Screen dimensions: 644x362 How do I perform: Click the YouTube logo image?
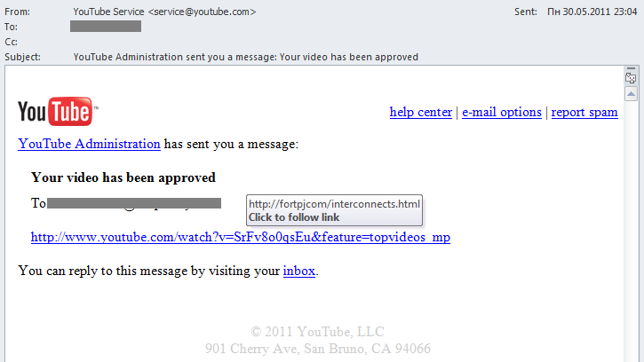(x=58, y=111)
